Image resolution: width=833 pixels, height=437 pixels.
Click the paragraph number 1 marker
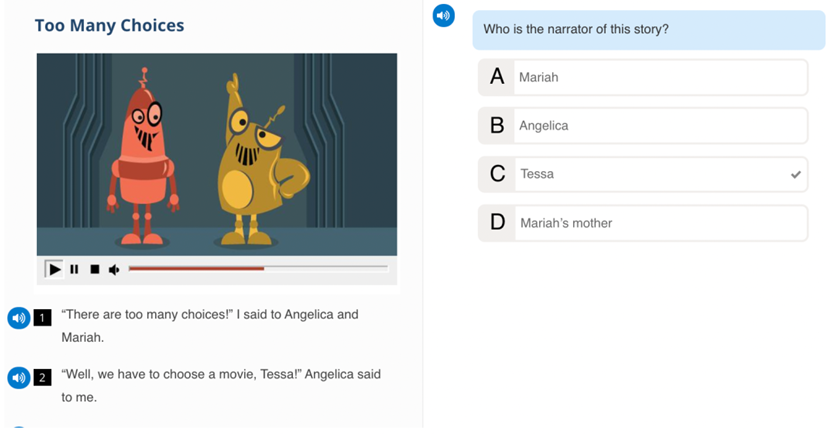42,318
